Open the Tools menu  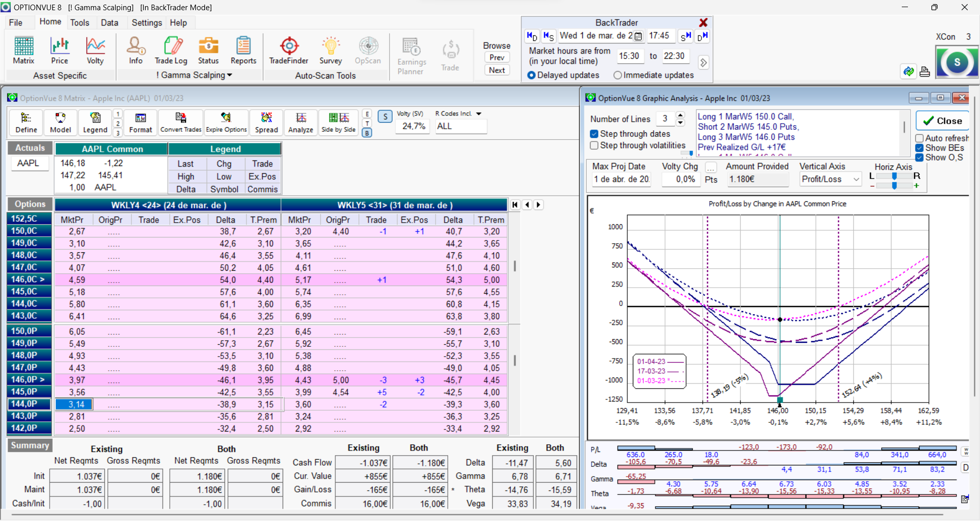(x=80, y=22)
